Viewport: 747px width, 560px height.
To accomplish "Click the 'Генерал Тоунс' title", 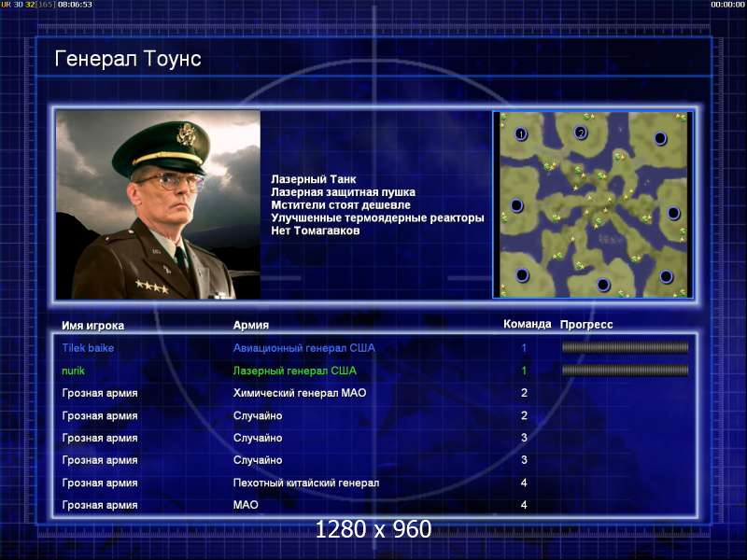I will (128, 59).
